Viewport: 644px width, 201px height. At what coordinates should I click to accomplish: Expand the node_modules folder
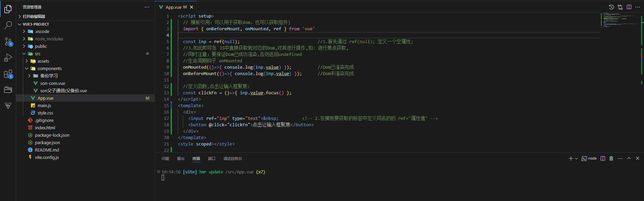(85, 39)
